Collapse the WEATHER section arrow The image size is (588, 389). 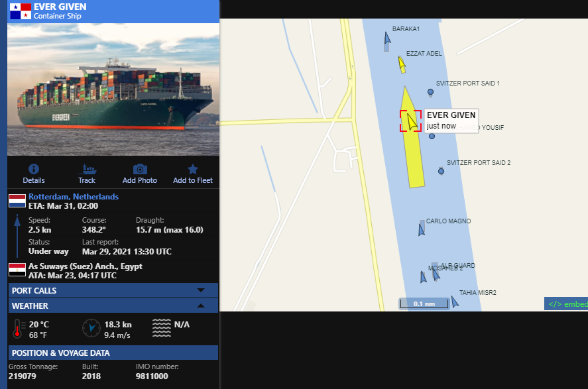point(201,306)
